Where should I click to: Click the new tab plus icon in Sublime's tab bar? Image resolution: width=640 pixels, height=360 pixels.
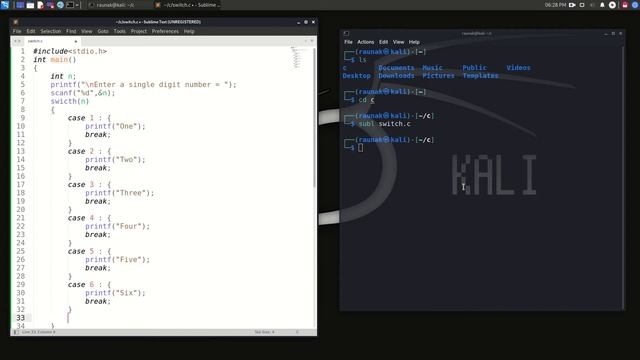click(x=305, y=41)
